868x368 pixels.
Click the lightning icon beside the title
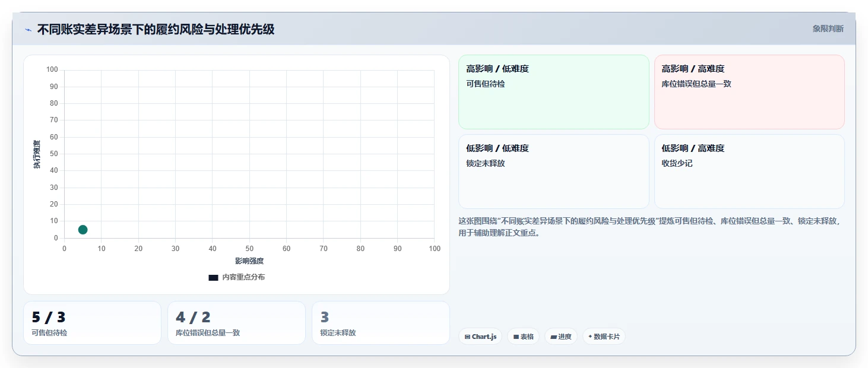point(28,30)
